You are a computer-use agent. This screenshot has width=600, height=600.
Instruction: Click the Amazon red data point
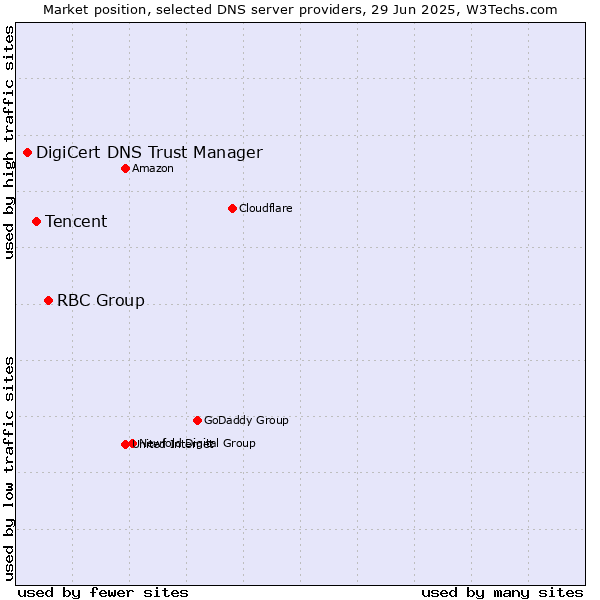click(x=125, y=169)
